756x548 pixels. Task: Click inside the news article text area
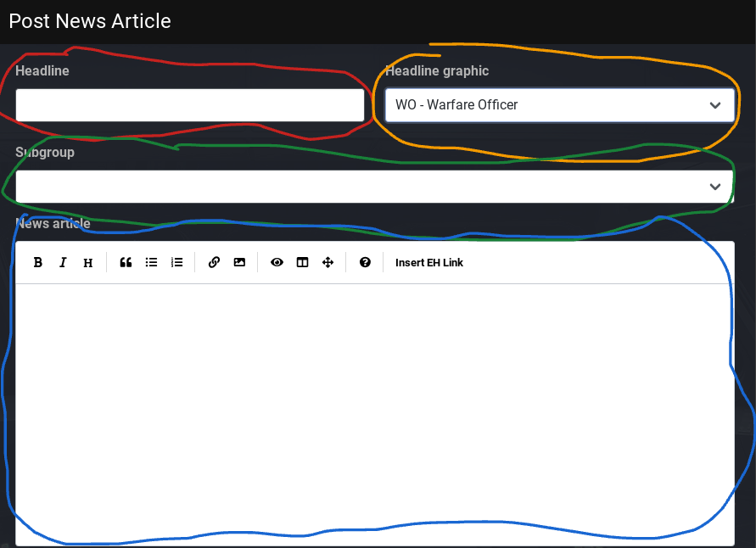374,407
